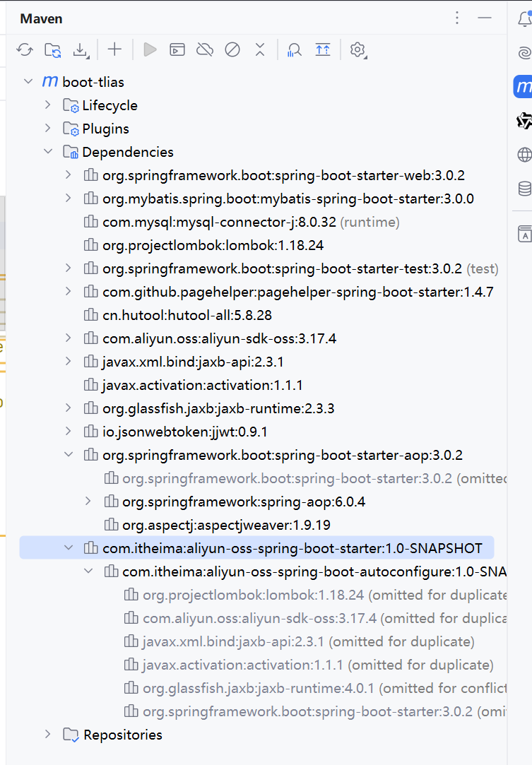Select aliyun-oss-spring-boot-autoconfigure row
Image resolution: width=532 pixels, height=765 pixels.
[x=314, y=571]
